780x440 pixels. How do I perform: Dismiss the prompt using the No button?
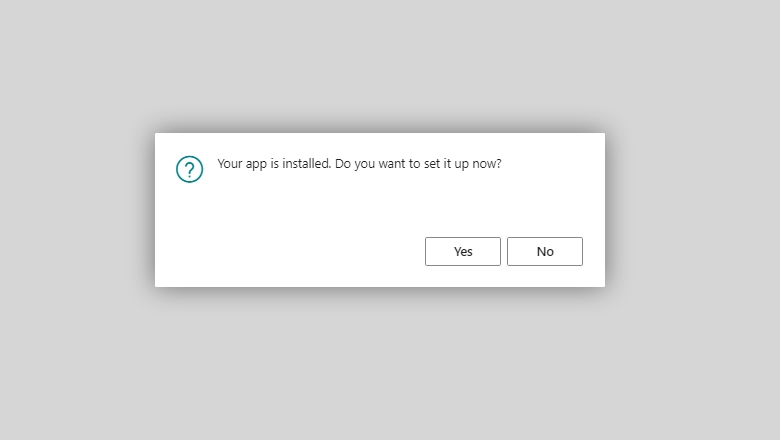545,252
